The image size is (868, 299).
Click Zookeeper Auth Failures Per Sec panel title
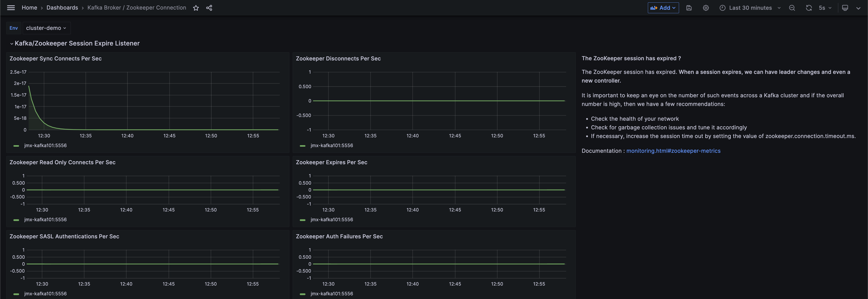coord(339,237)
